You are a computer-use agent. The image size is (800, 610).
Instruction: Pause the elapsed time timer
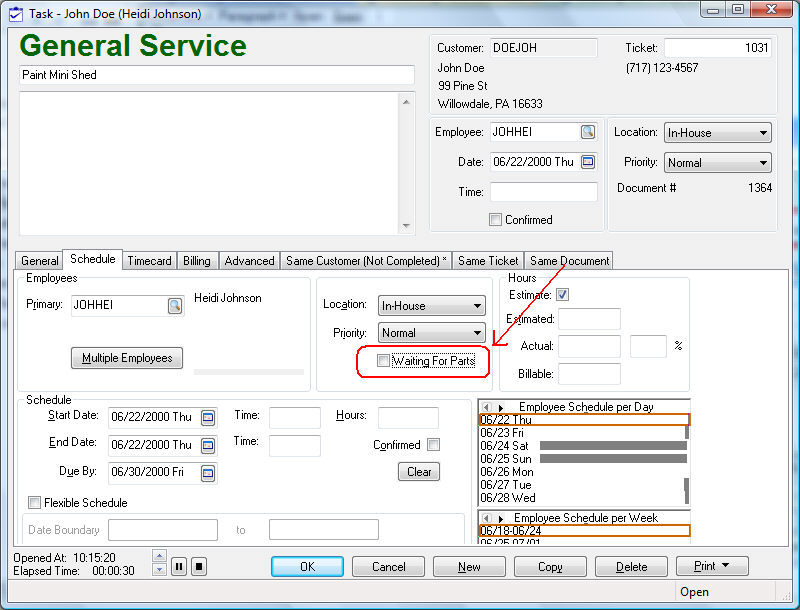click(x=179, y=566)
